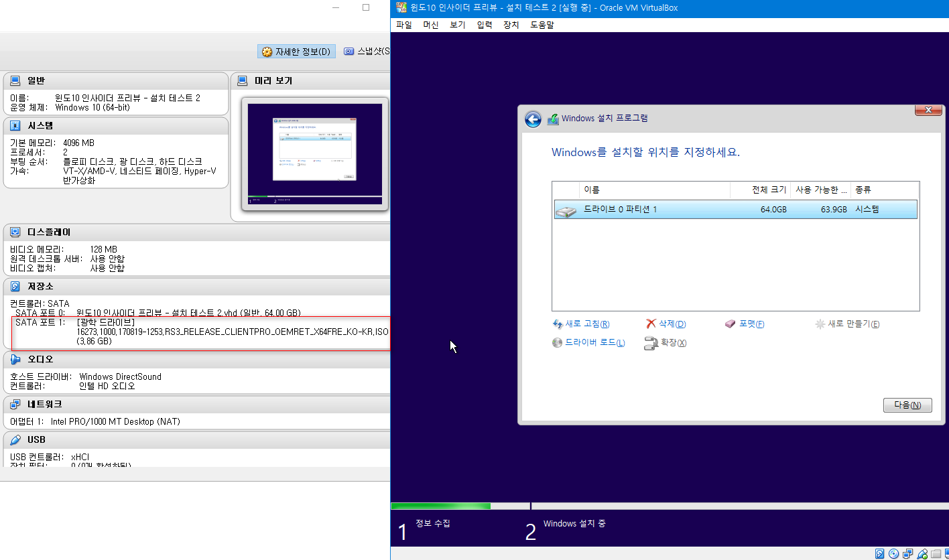This screenshot has width=949, height=560.
Task: Open the 도움말 menu in the VM window
Action: tap(542, 25)
